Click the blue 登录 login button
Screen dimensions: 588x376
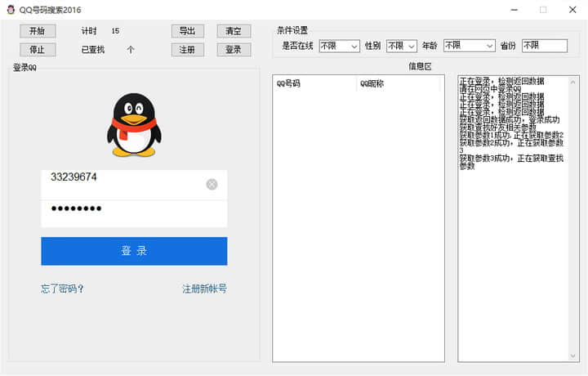point(134,251)
